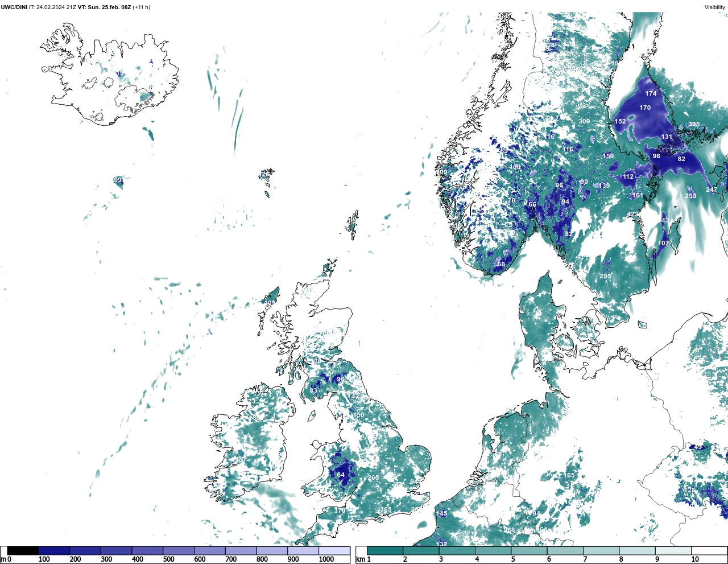
Task: Click the '309' visibility value over Sweden
Action: 584,121
